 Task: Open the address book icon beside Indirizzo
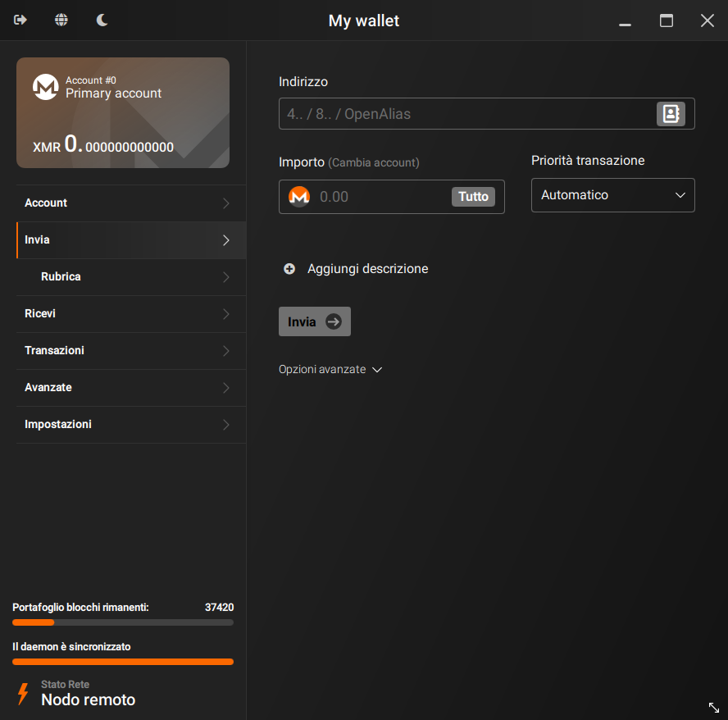coord(671,113)
